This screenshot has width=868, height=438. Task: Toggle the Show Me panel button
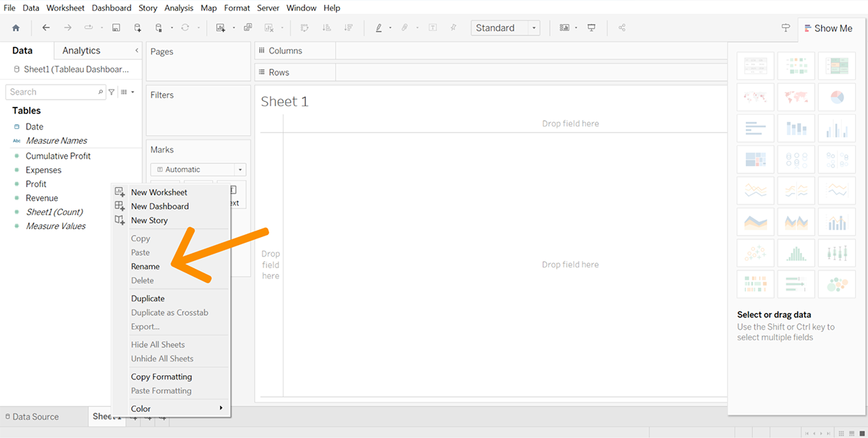827,28
